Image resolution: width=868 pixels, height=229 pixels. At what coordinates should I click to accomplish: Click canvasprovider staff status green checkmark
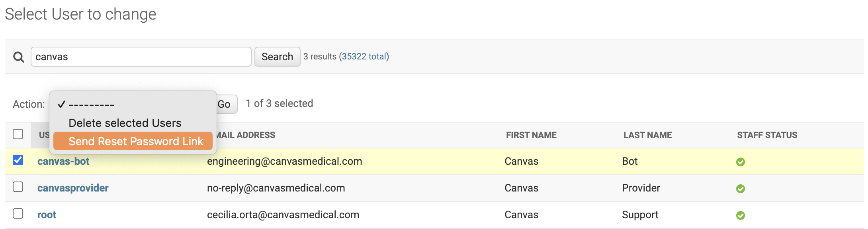tap(740, 189)
